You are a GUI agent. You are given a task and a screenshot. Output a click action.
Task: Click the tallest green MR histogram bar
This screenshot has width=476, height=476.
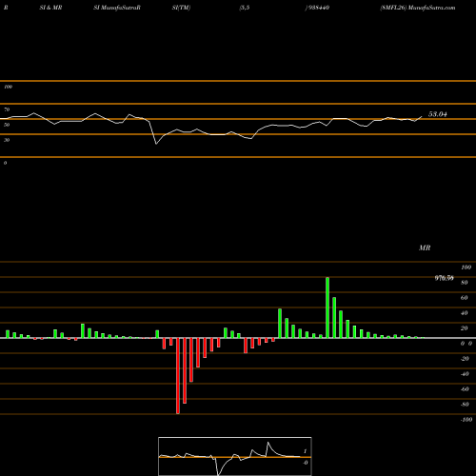point(327,307)
